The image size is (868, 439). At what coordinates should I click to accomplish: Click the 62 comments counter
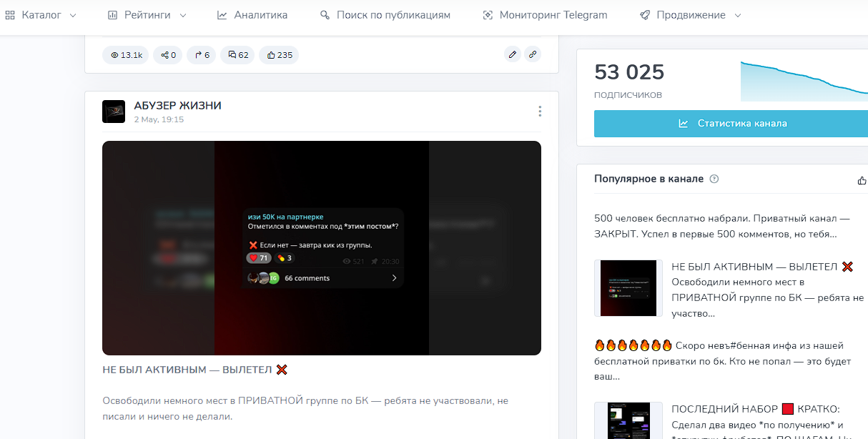238,55
